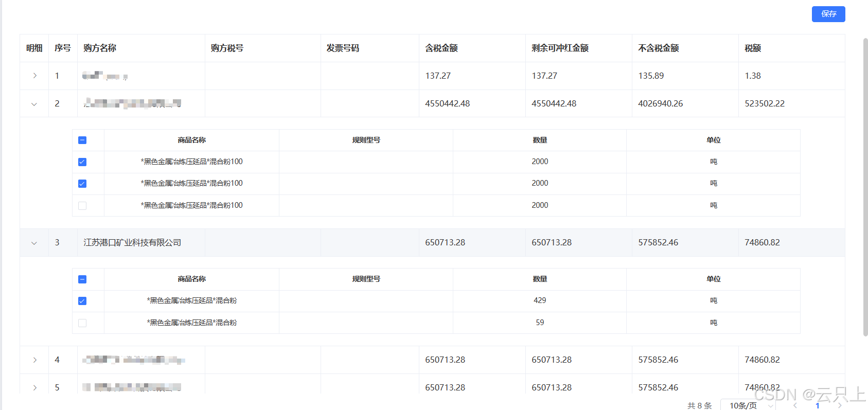
Task: Expand details for row 1
Action: tap(34, 76)
